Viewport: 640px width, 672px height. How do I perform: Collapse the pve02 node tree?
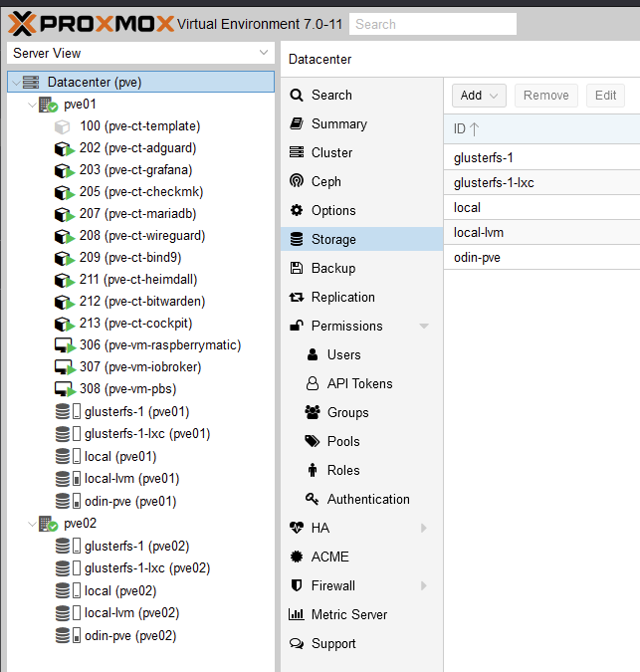(x=32, y=524)
